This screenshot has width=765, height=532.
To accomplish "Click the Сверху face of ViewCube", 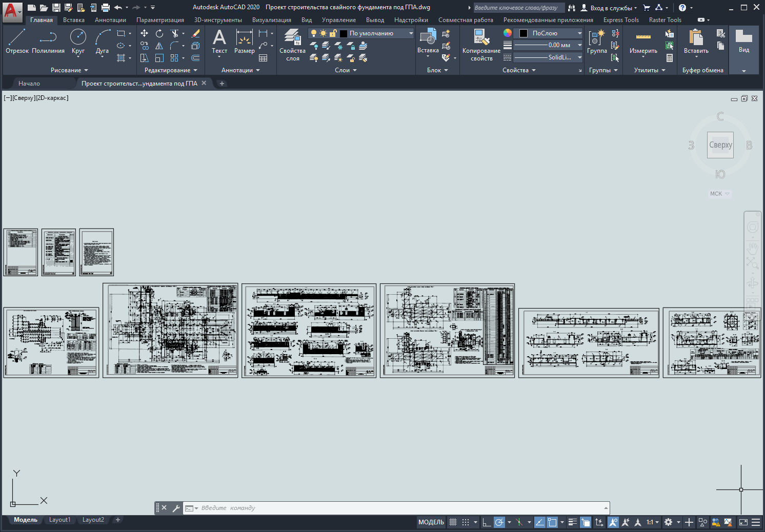I will pos(720,145).
